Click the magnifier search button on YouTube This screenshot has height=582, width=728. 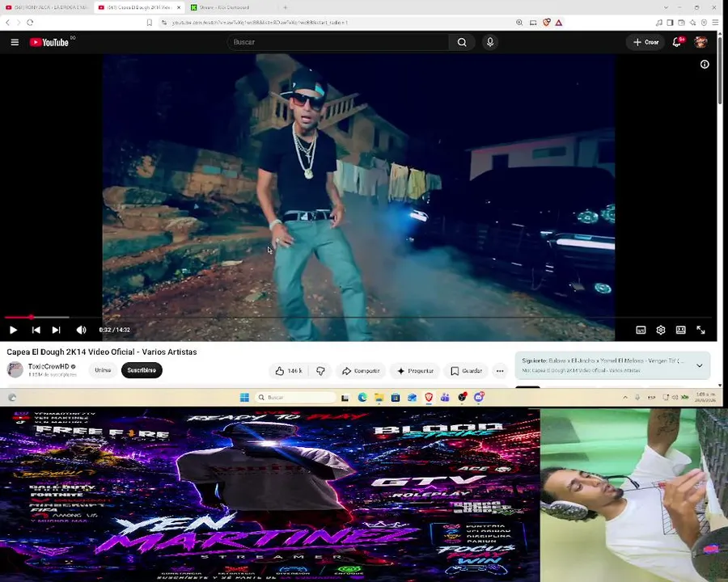[x=462, y=42]
